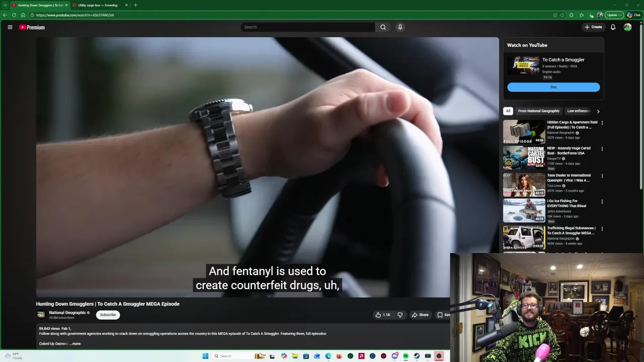The height and width of the screenshot is (362, 644).
Task: Open options for Trafficking Illegal Substances video
Action: (602, 229)
